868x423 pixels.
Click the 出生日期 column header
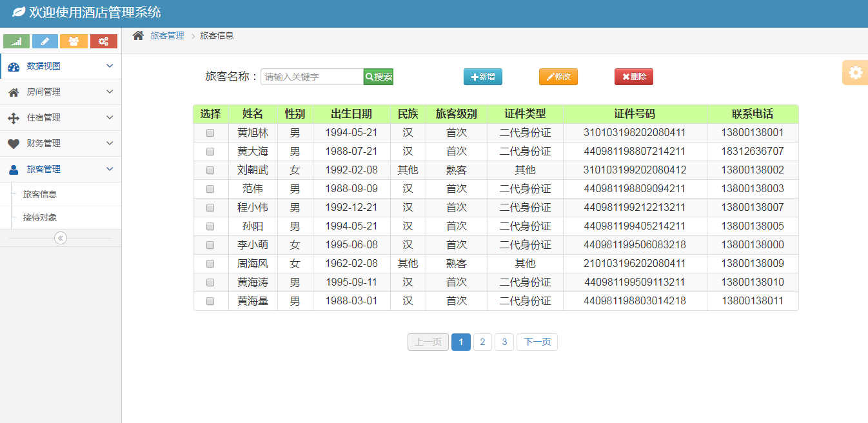tap(351, 114)
